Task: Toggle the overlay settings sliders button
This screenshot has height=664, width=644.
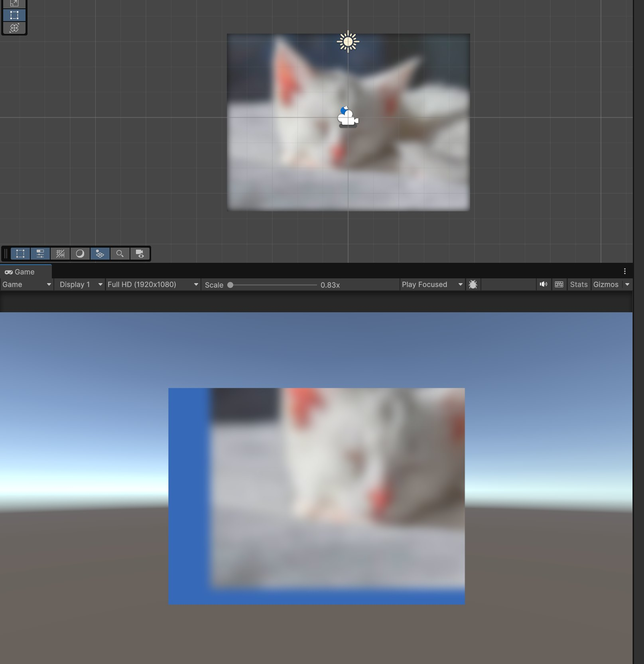Action: coord(40,254)
